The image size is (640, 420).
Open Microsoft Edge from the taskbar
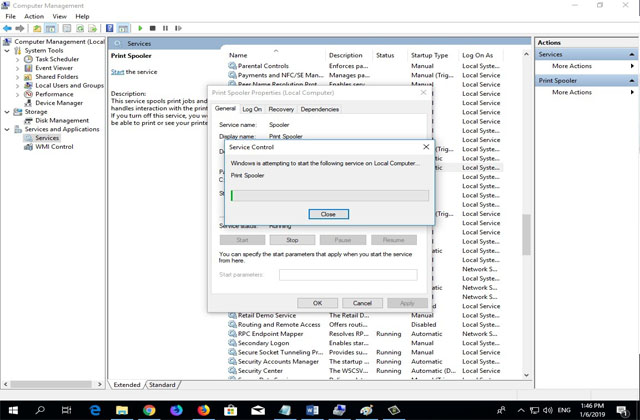click(x=95, y=411)
